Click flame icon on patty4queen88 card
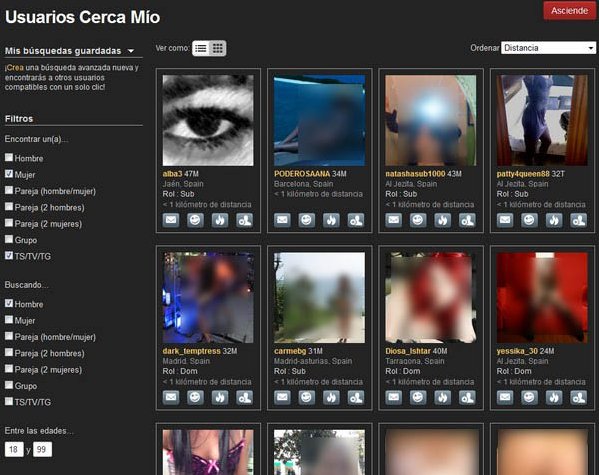Image resolution: width=599 pixels, height=475 pixels. [x=554, y=220]
